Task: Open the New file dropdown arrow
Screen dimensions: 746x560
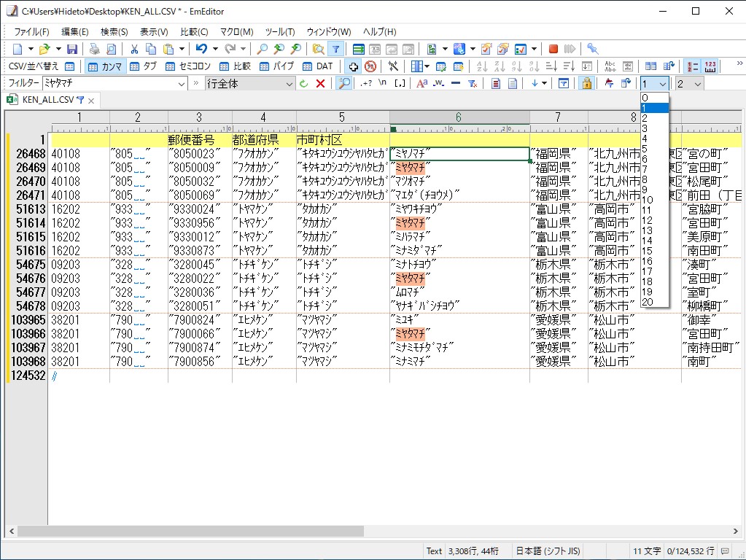Action: click(31, 49)
